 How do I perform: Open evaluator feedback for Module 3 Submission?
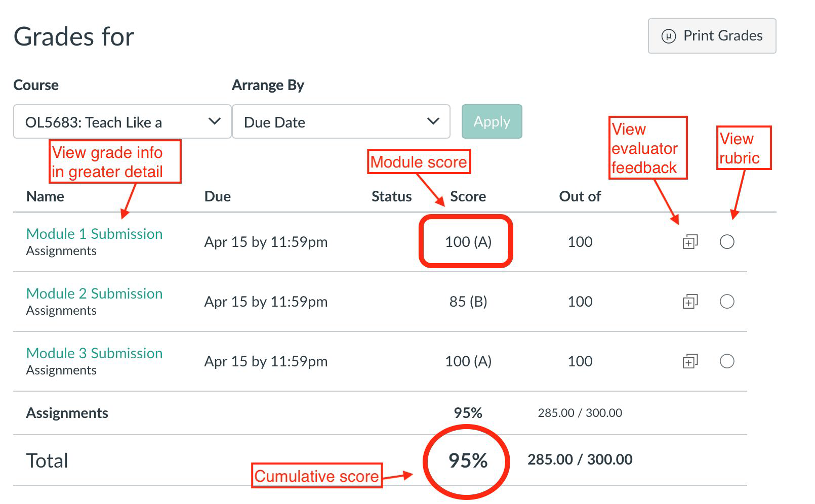pos(690,361)
